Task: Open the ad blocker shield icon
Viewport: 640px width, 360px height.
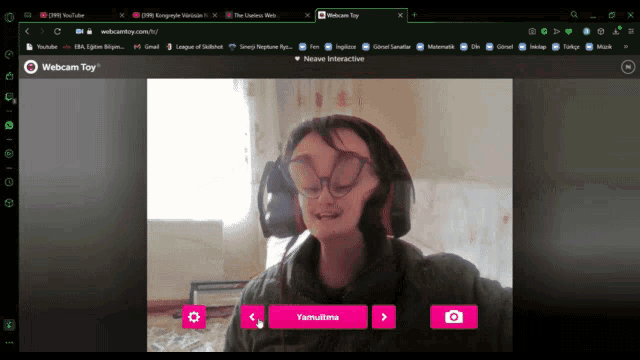Action: point(544,31)
